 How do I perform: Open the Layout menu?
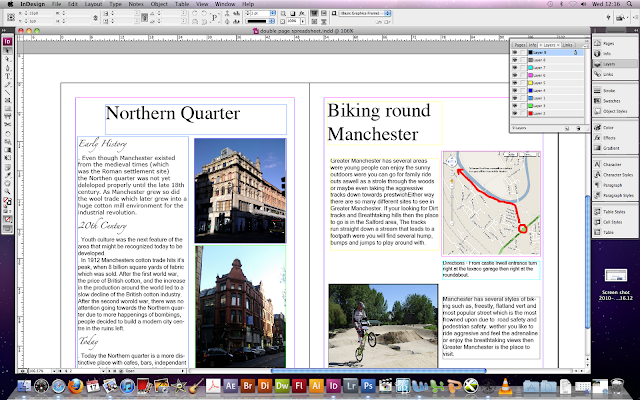(x=93, y=4)
